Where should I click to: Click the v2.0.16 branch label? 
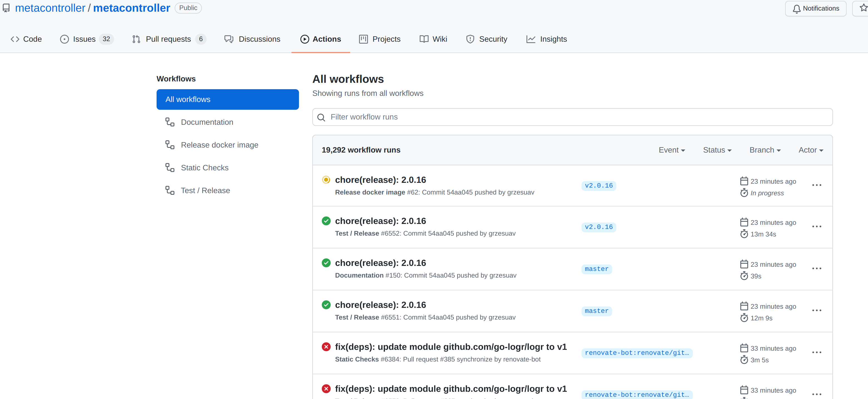(x=599, y=186)
